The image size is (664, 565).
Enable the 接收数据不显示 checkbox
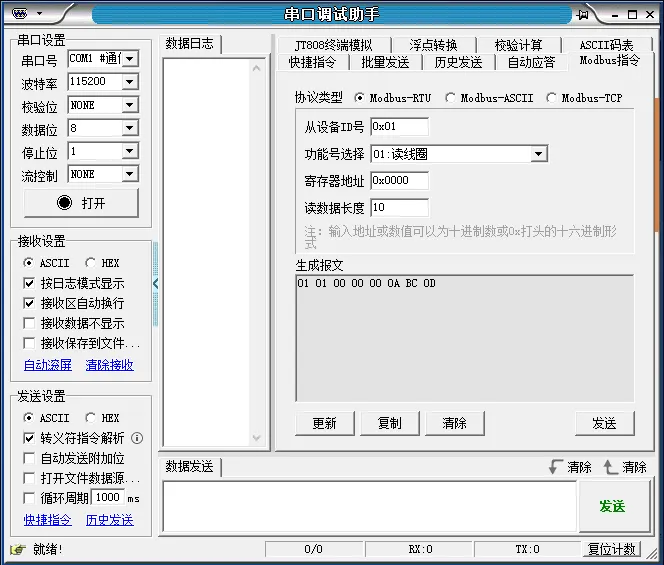tap(29, 323)
